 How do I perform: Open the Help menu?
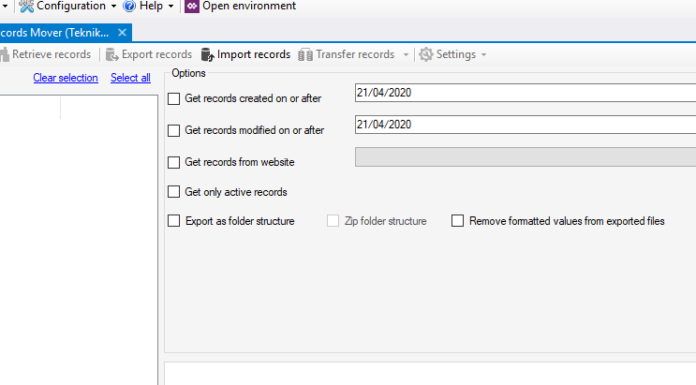click(150, 6)
